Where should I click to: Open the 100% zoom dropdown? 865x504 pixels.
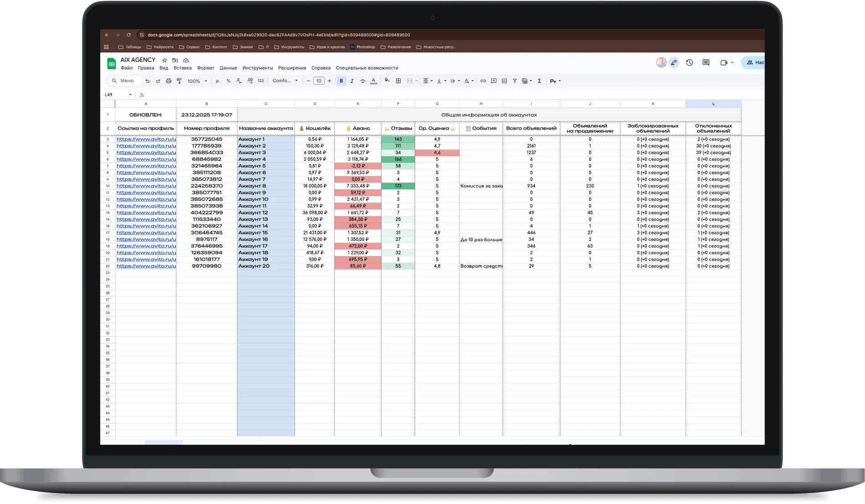pyautogui.click(x=197, y=81)
